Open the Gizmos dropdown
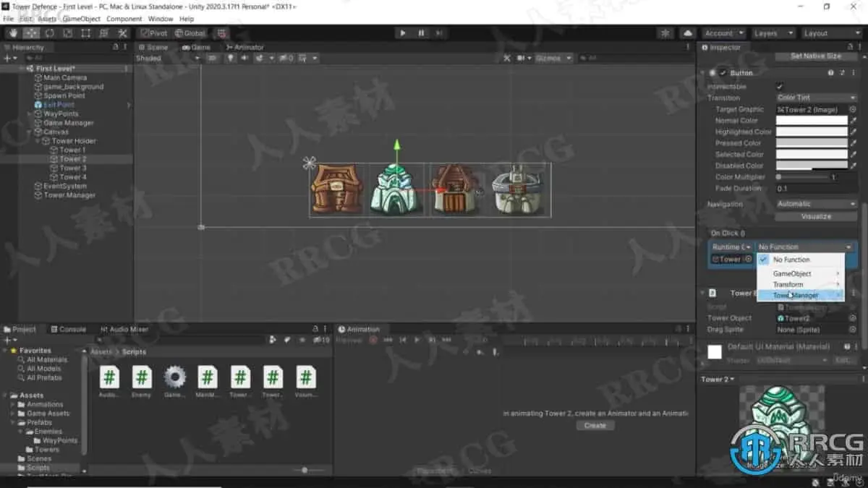868x488 pixels. tap(553, 58)
